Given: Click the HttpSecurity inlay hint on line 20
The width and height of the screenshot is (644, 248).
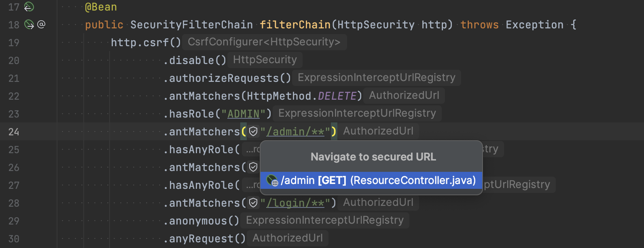Looking at the screenshot, I should point(265,60).
